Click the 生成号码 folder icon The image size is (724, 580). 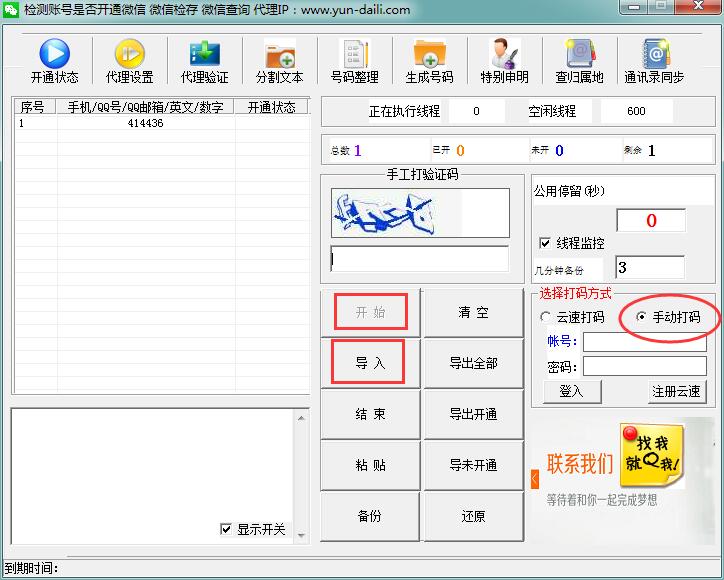click(x=429, y=53)
